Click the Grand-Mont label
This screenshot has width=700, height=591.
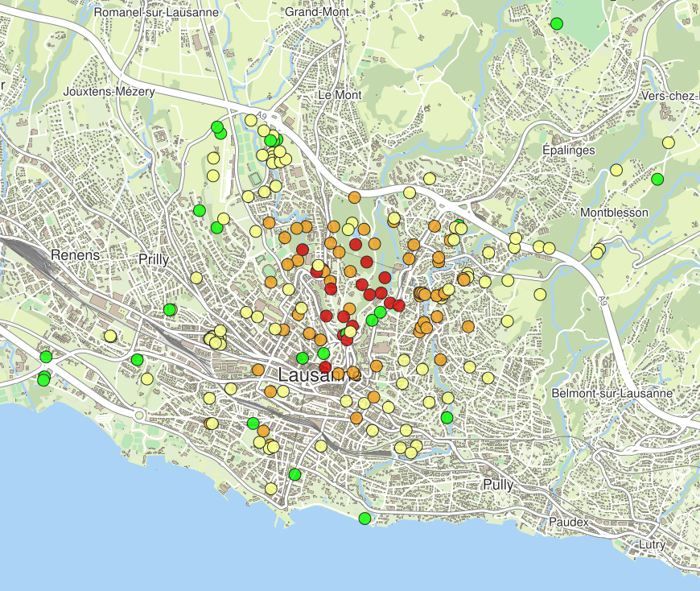point(314,13)
